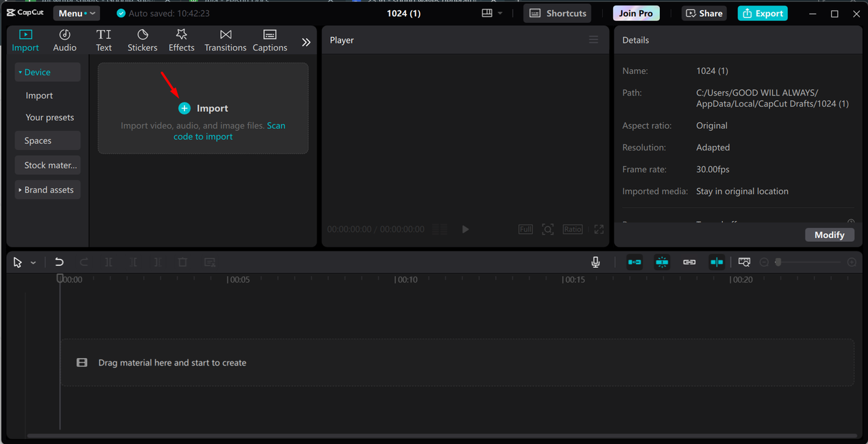Image resolution: width=868 pixels, height=444 pixels.
Task: Redo the last action
Action: pos(84,262)
